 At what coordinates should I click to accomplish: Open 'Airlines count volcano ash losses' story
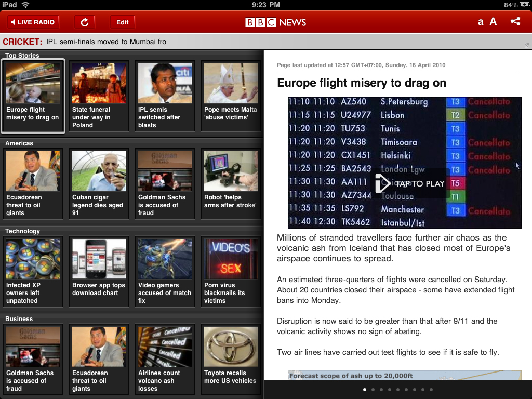coord(165,359)
